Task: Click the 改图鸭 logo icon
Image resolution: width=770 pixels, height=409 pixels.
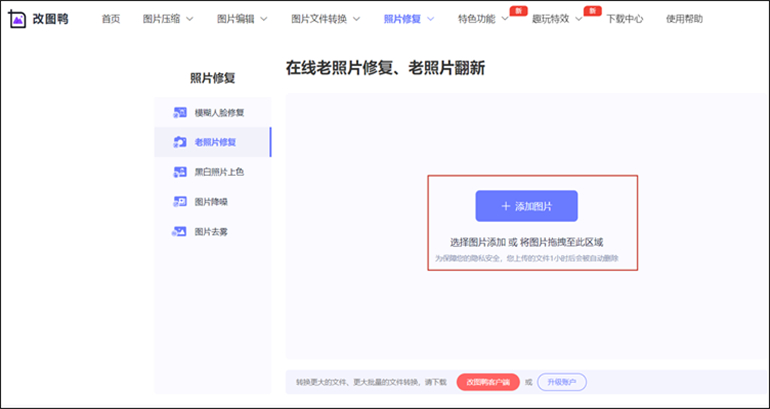Action: [18, 19]
